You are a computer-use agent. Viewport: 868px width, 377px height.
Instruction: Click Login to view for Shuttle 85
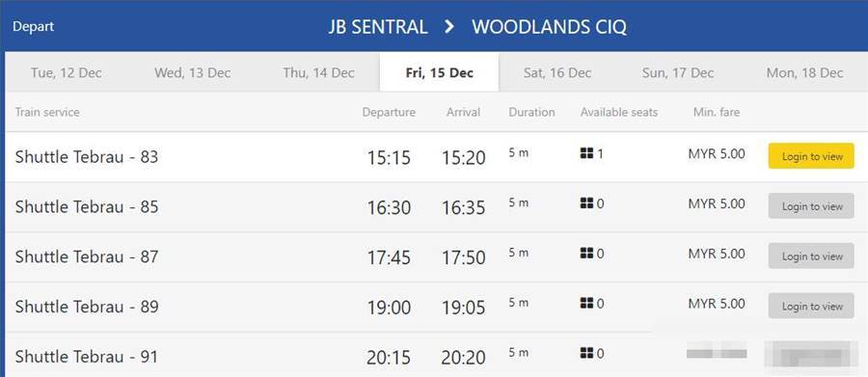pos(811,206)
